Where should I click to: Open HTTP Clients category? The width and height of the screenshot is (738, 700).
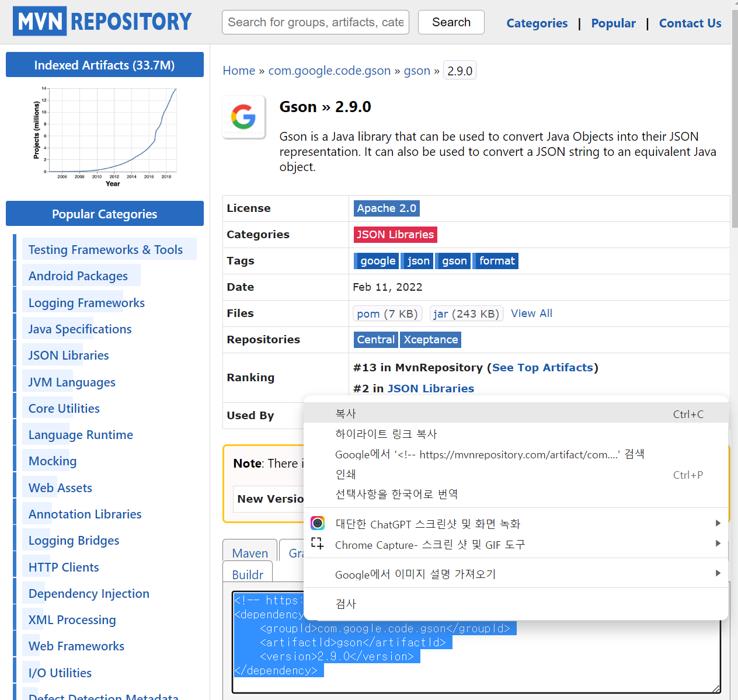(64, 567)
